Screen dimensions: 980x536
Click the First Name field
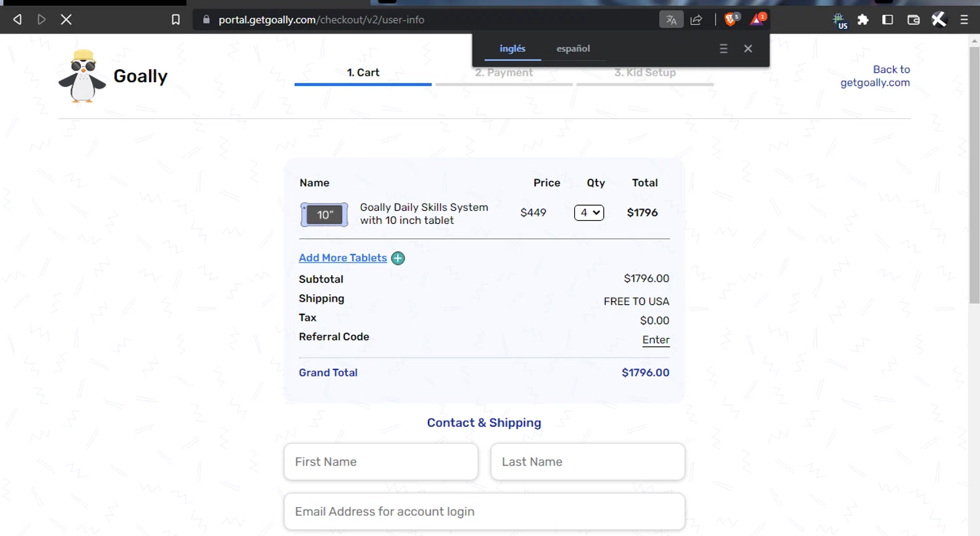tap(381, 462)
